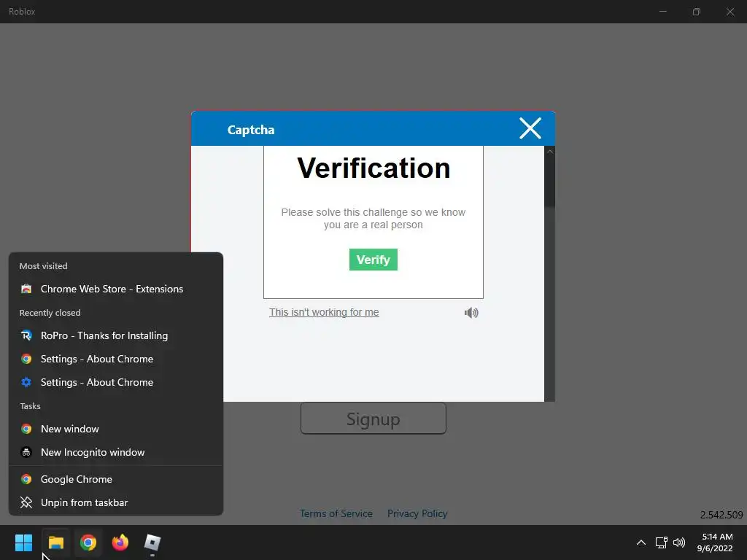Open File Explorer from taskbar

[x=55, y=542]
